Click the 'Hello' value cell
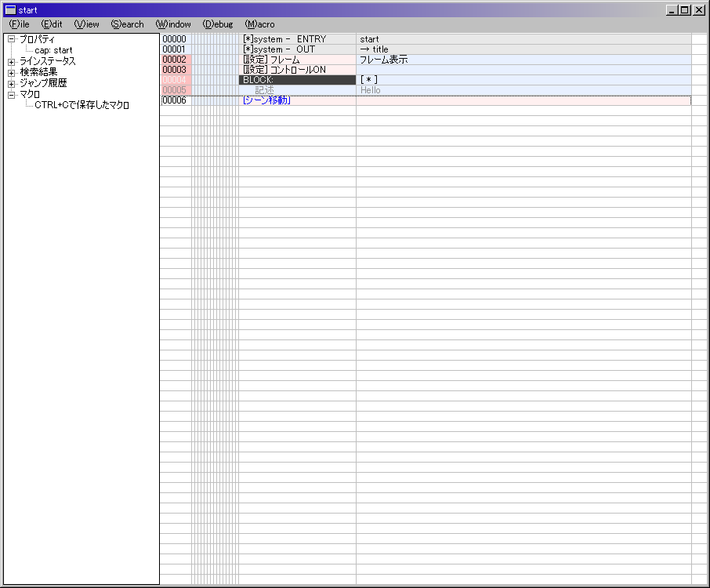Screen dimensions: 710x588 523,90
